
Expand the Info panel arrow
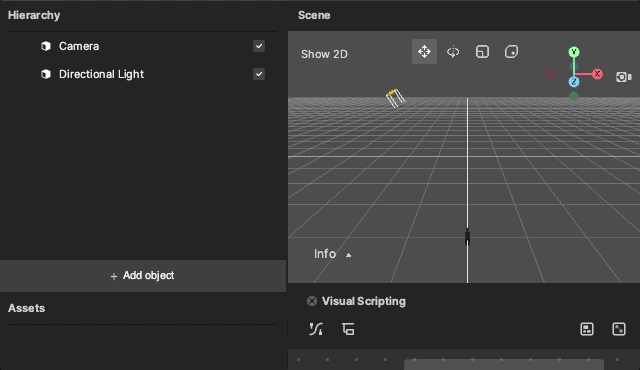click(348, 255)
